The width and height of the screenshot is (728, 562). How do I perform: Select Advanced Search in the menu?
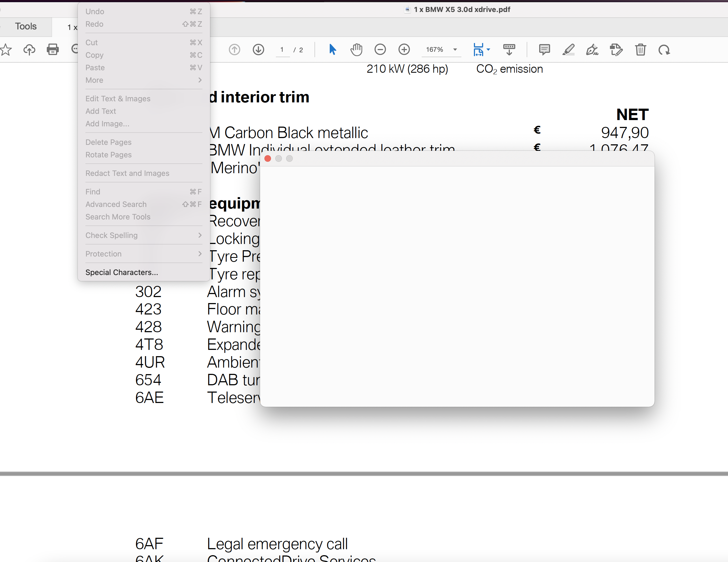(116, 204)
